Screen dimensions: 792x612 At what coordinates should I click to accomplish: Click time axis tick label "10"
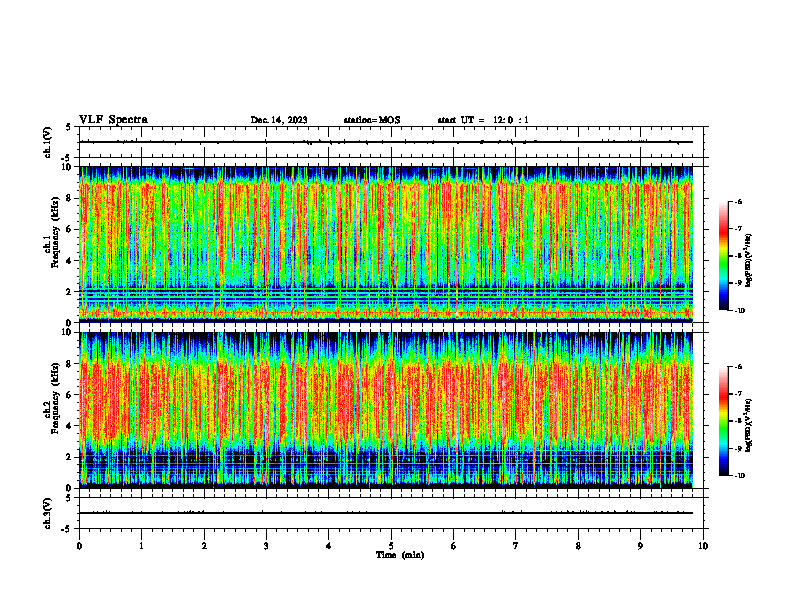tap(703, 546)
